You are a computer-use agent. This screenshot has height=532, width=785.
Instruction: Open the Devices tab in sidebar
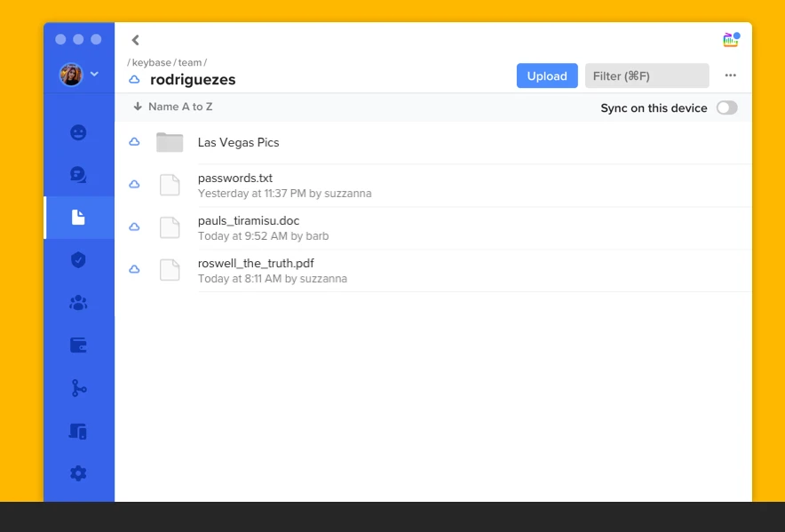[x=78, y=431]
